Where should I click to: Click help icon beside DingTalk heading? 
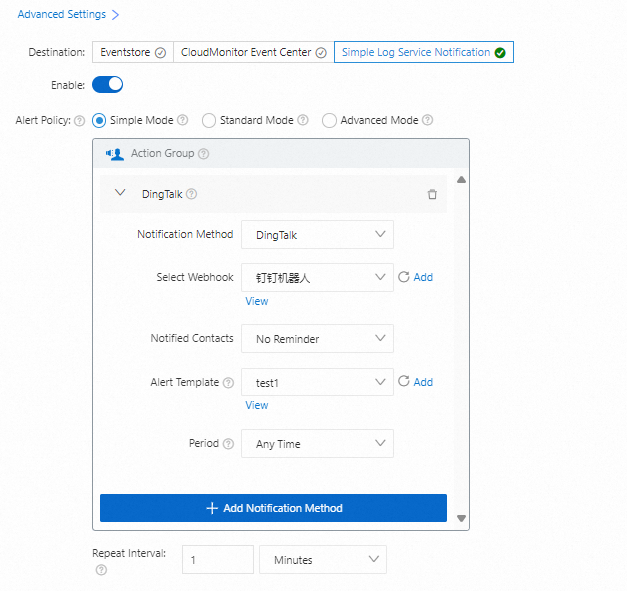(x=192, y=194)
